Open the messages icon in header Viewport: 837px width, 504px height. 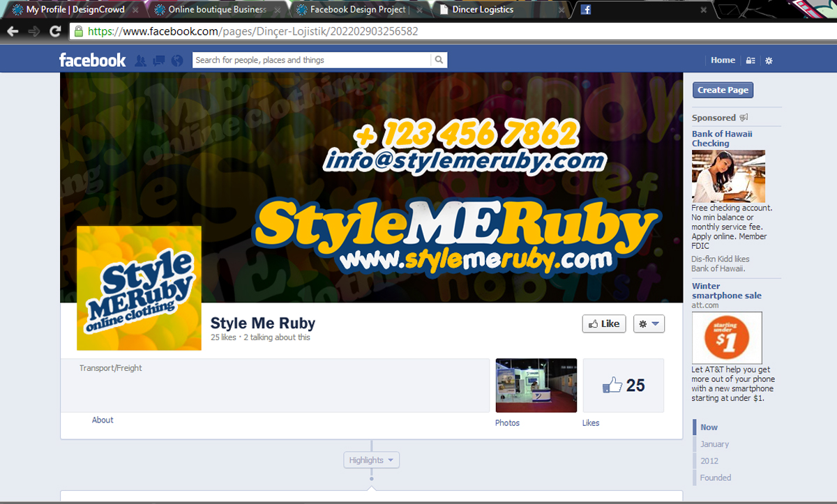tap(159, 61)
